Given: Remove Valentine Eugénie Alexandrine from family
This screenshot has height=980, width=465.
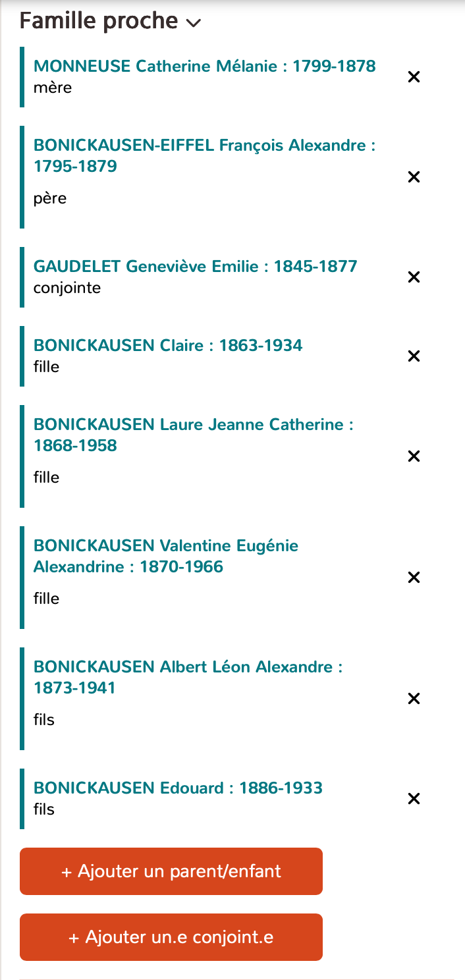Looking at the screenshot, I should click(414, 577).
